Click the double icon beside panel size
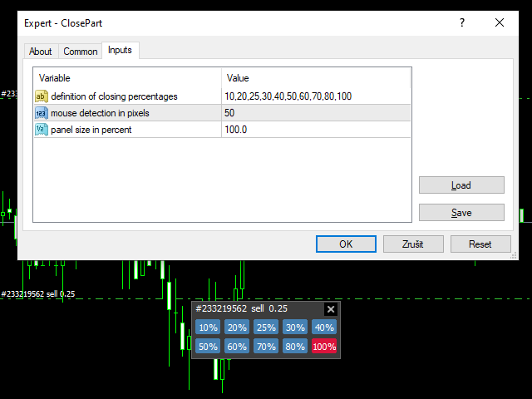The width and height of the screenshot is (532, 399). click(x=42, y=130)
